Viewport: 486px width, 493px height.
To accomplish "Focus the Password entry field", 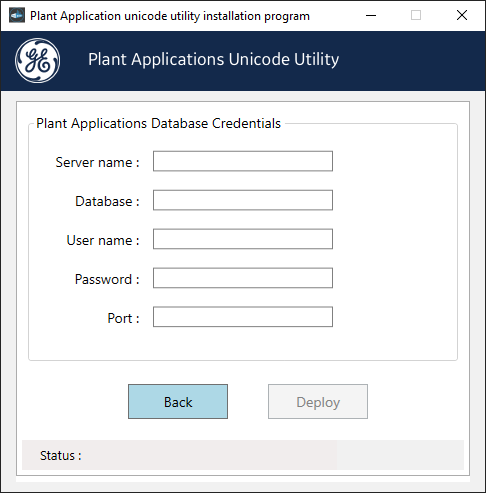I will tap(243, 278).
